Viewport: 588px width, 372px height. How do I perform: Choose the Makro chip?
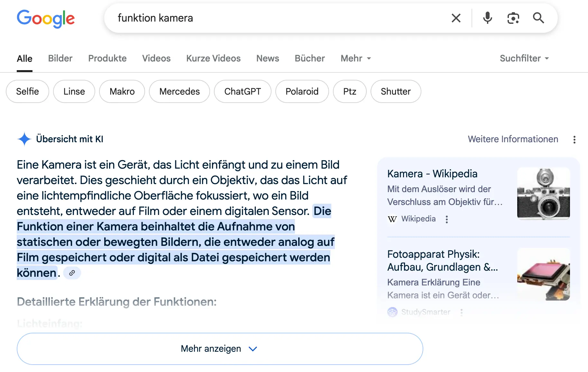(122, 91)
